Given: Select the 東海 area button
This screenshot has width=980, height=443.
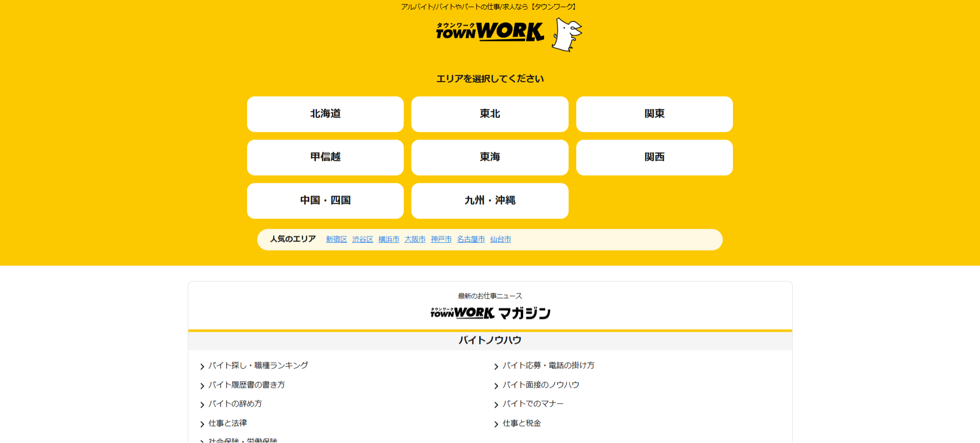Looking at the screenshot, I should [x=490, y=158].
